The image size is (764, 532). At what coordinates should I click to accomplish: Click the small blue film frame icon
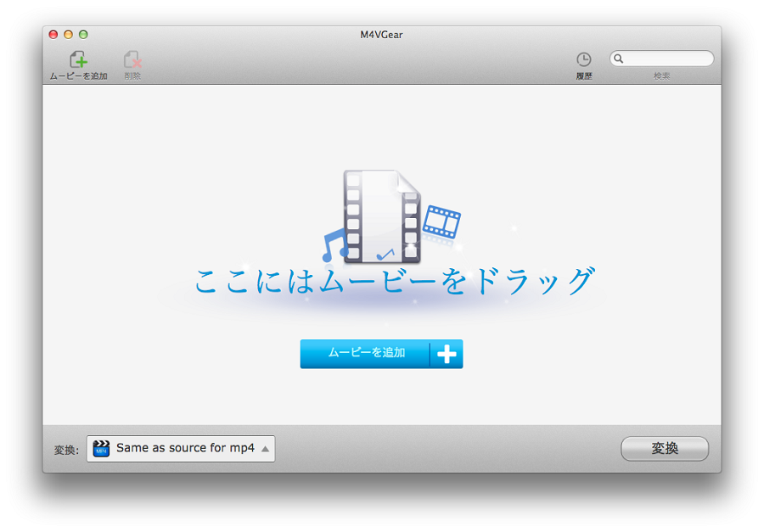pyautogui.click(x=441, y=221)
